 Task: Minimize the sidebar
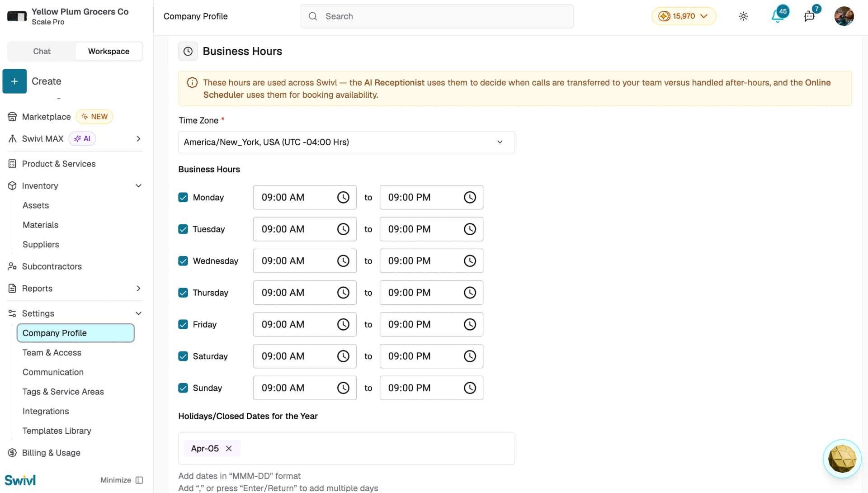[x=122, y=480]
